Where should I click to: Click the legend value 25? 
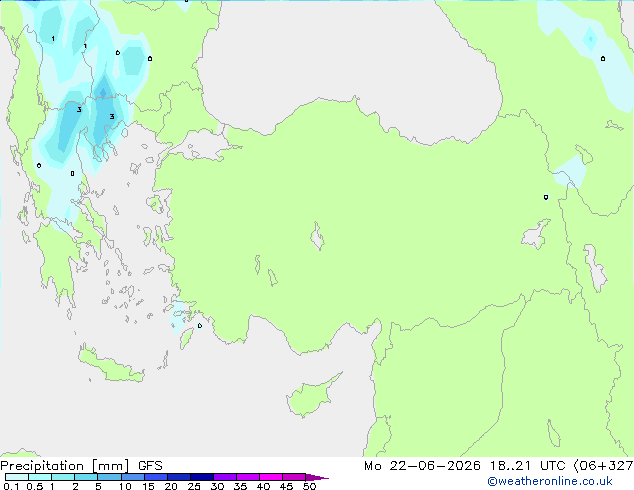(194, 486)
